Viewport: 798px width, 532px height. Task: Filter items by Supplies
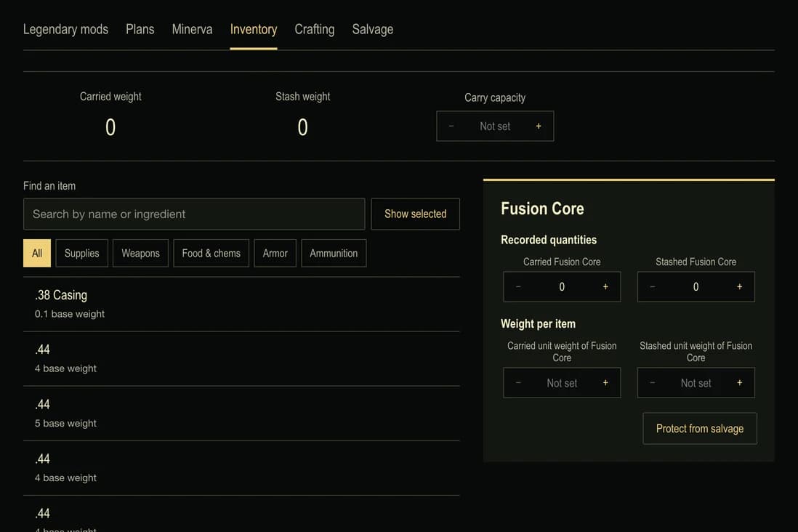(x=82, y=253)
